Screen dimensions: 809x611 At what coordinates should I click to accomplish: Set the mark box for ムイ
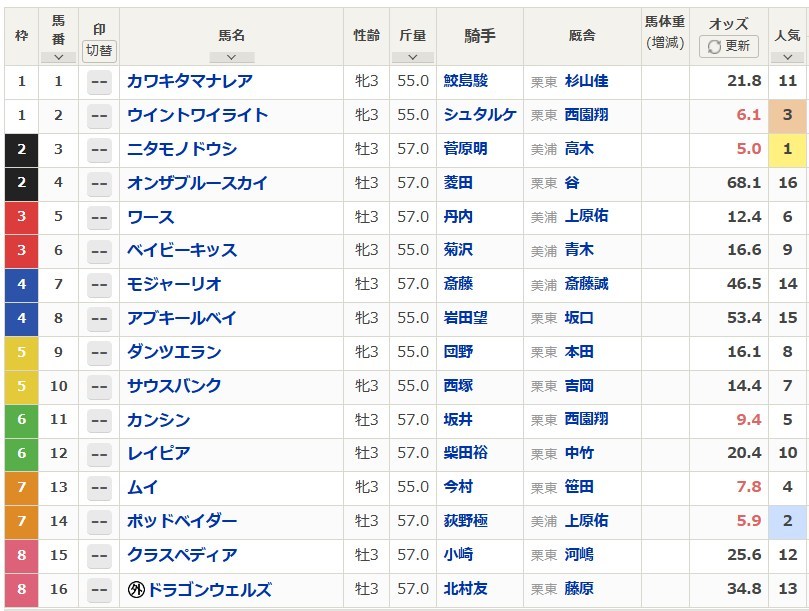(99, 488)
